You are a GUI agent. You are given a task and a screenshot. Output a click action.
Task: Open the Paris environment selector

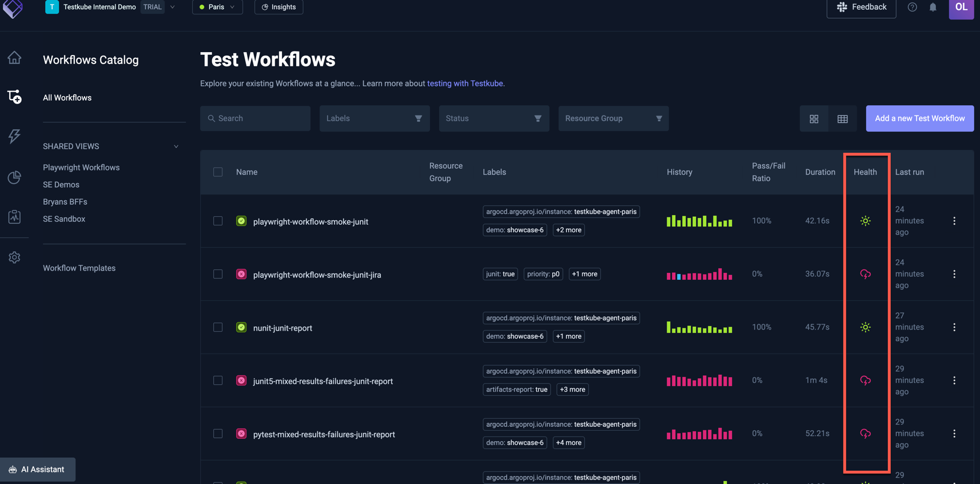click(x=217, y=7)
